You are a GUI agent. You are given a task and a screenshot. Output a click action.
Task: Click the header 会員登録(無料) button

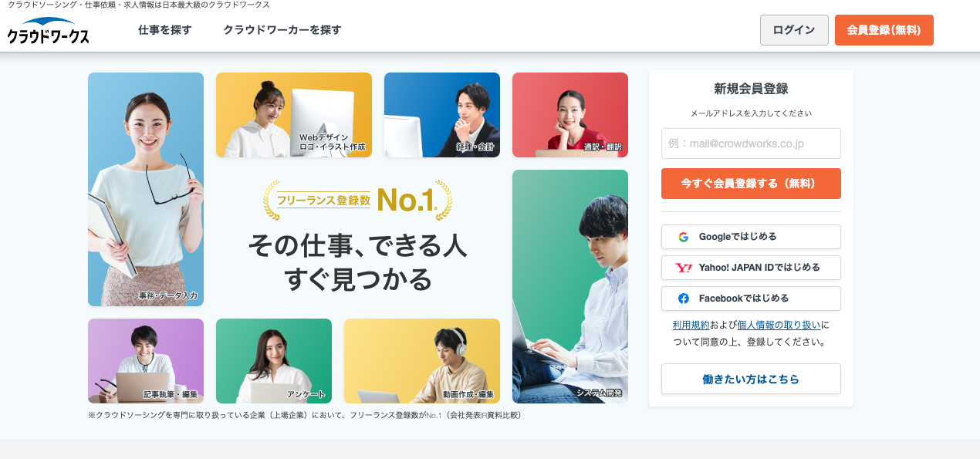[884, 30]
